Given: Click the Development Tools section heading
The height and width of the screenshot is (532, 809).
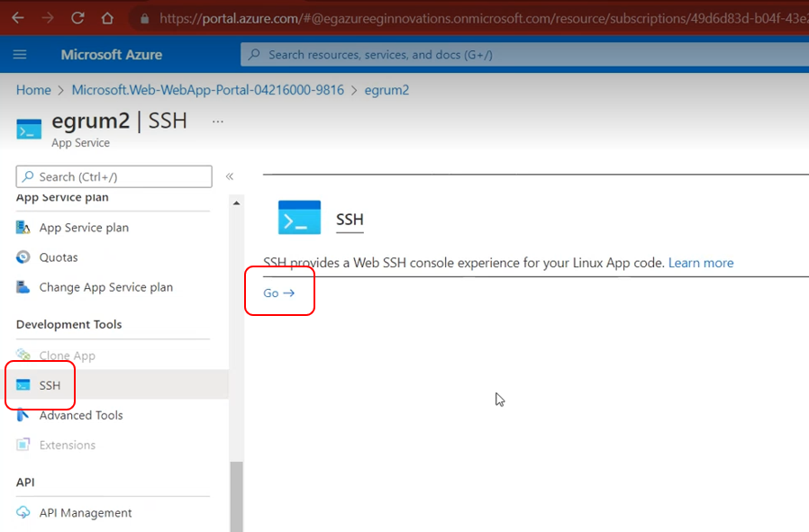Looking at the screenshot, I should pos(68,324).
